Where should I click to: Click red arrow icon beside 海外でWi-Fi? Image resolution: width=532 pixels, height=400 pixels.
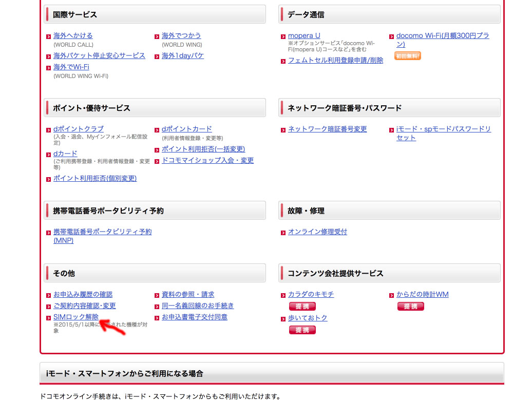48,68
